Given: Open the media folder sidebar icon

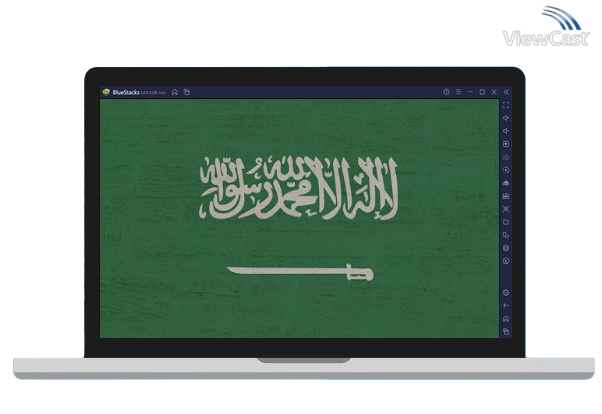Looking at the screenshot, I should point(506,222).
